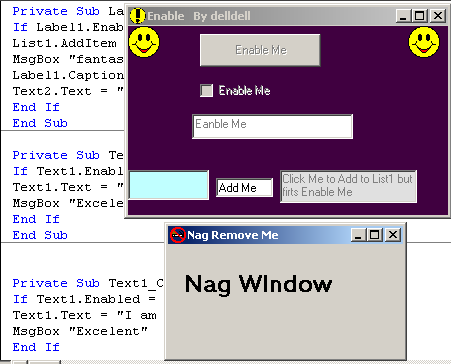Toggle the Enable Me checkbox
The width and height of the screenshot is (451, 364).
[x=206, y=90]
